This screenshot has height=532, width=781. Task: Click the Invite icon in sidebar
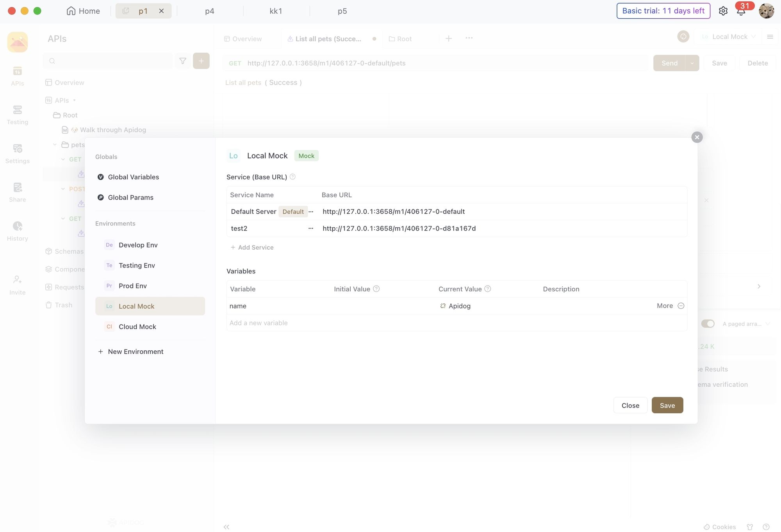point(17,285)
